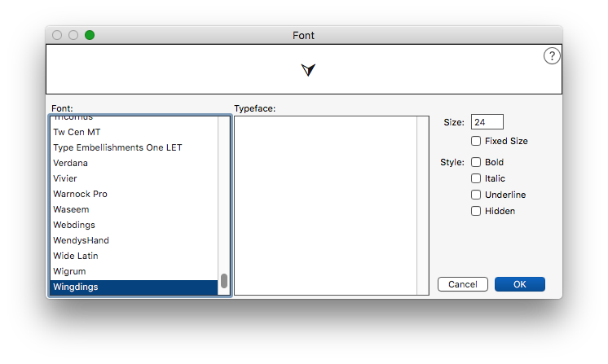Select WendysHand font entry
Screen dimensions: 608x364
point(81,240)
